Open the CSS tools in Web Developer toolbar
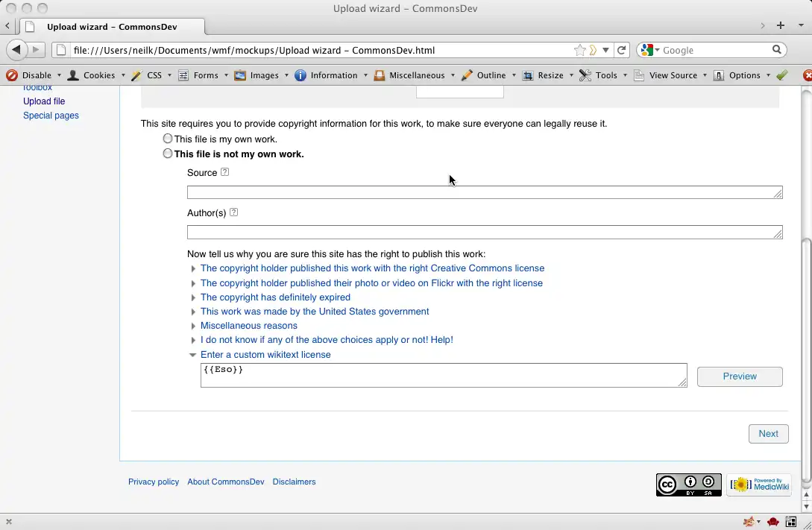Viewport: 812px width, 530px height. click(154, 75)
